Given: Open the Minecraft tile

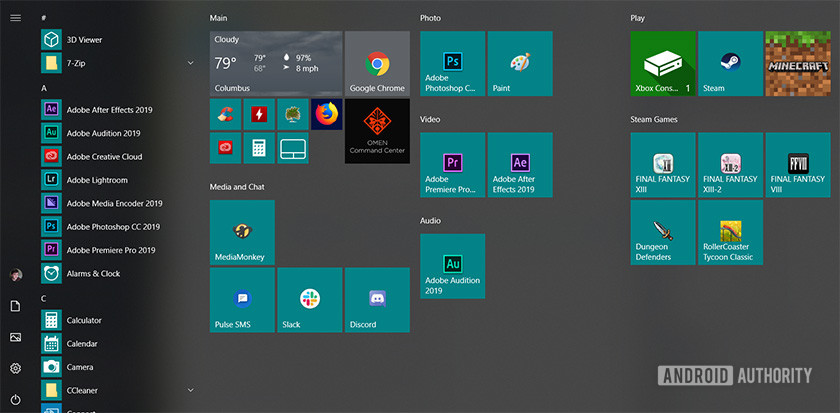Looking at the screenshot, I should 798,63.
